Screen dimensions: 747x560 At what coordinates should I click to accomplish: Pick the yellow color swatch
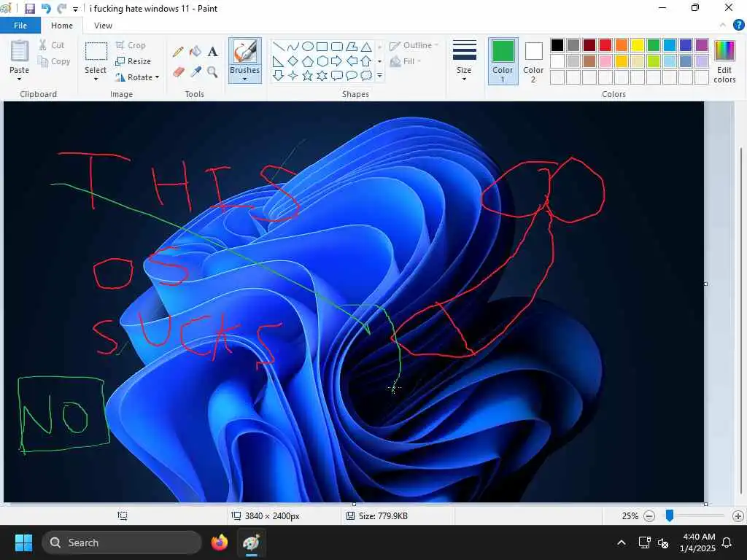coord(638,45)
